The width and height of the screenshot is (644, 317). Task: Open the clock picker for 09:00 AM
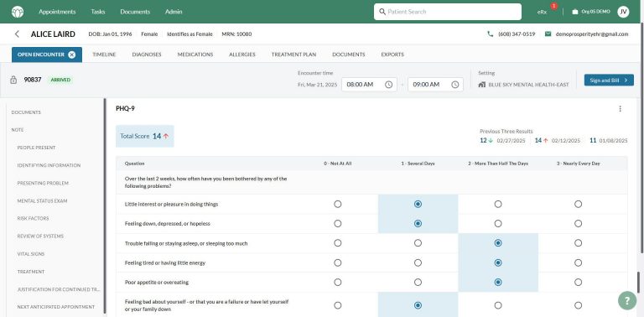click(x=455, y=84)
